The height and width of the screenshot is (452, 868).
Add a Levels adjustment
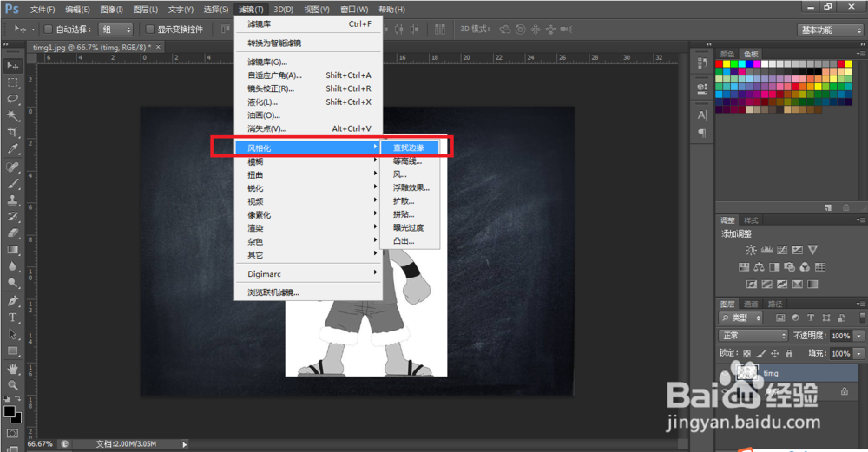pos(766,250)
